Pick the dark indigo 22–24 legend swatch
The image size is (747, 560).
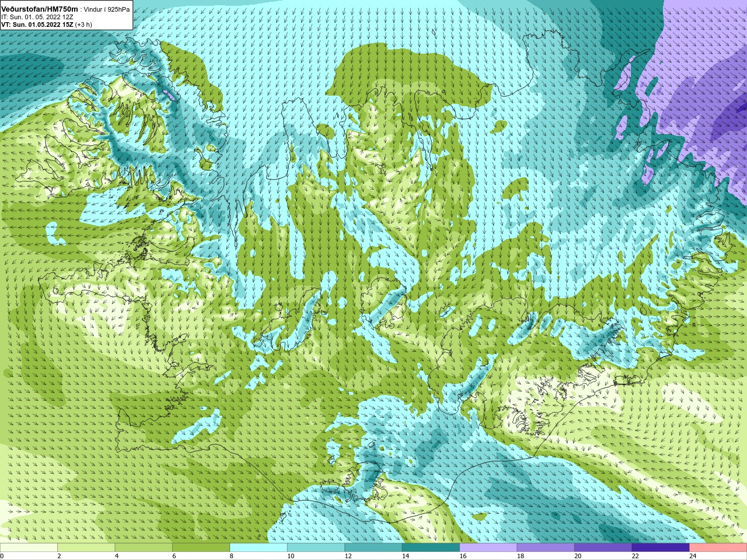click(x=661, y=548)
